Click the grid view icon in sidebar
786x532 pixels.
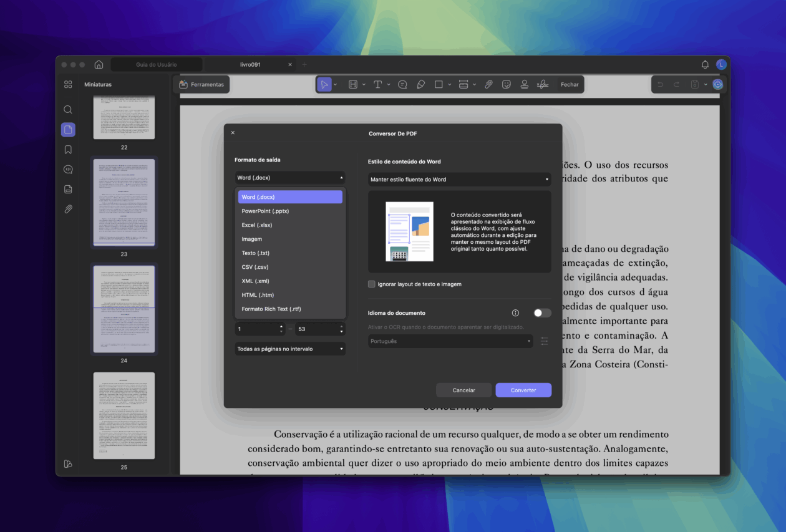(68, 84)
